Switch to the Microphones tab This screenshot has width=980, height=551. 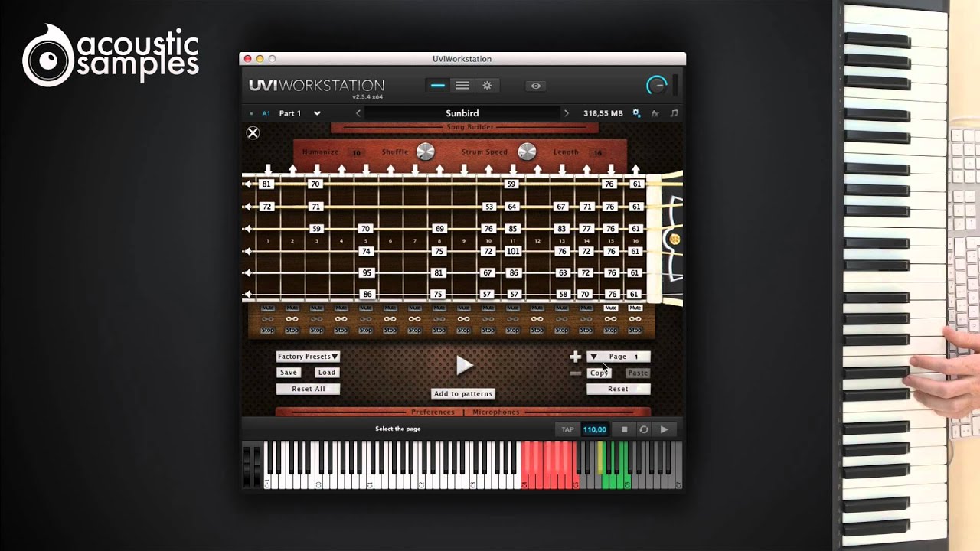[x=496, y=412]
